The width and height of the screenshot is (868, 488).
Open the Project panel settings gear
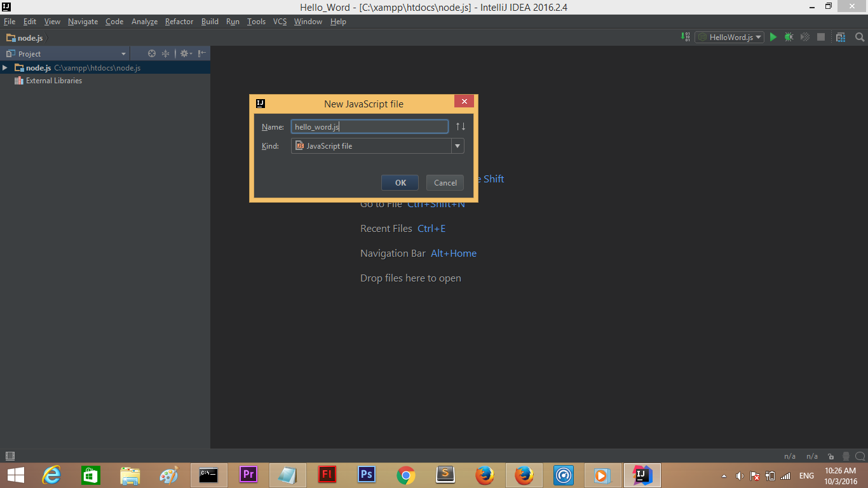pos(184,53)
